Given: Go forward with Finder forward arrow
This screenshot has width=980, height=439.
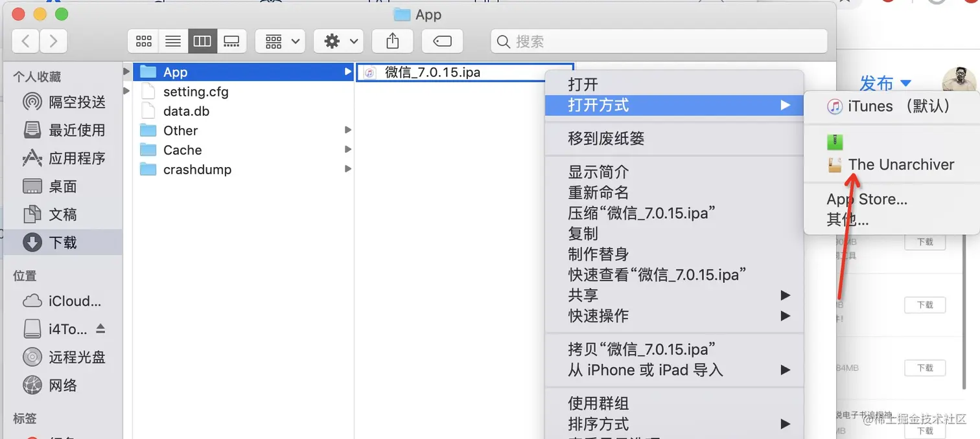Looking at the screenshot, I should pyautogui.click(x=53, y=41).
